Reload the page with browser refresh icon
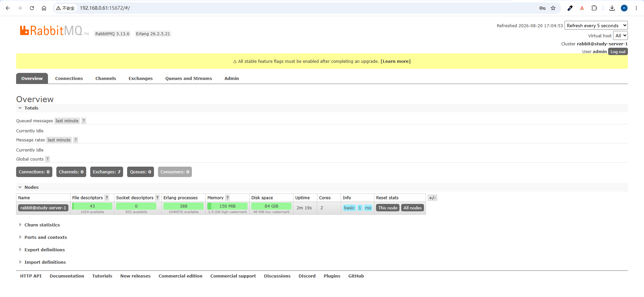 click(x=32, y=8)
